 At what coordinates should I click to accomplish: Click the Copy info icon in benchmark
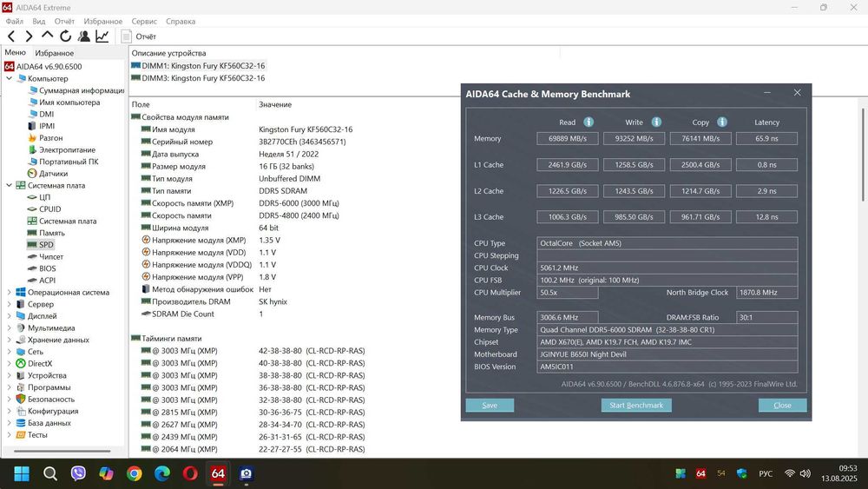tap(722, 122)
